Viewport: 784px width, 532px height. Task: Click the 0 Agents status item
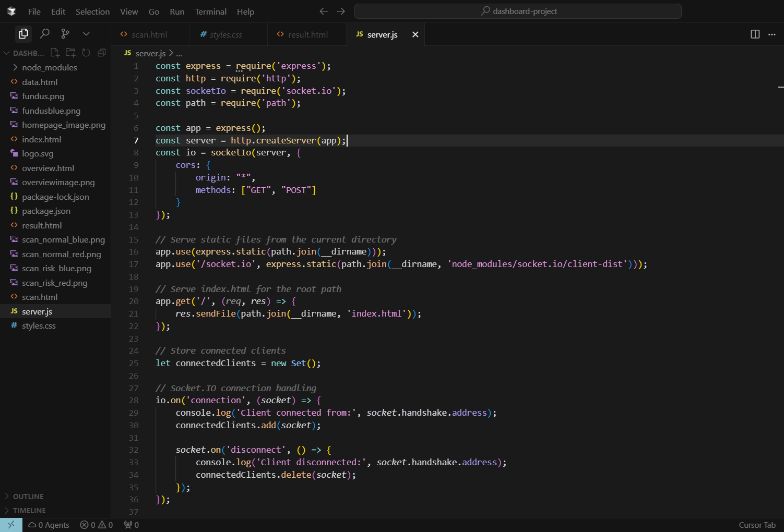click(49, 525)
